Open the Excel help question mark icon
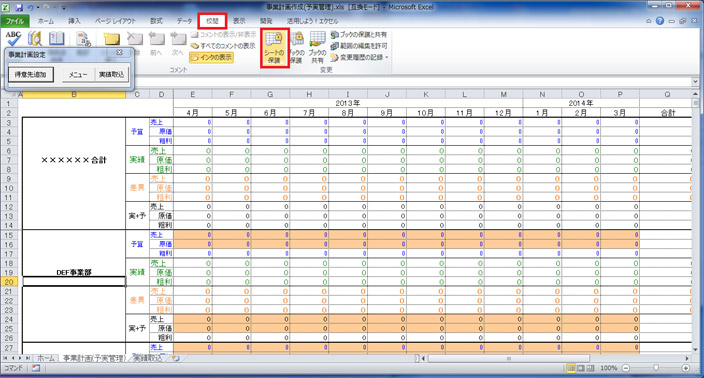This screenshot has height=378, width=704. [660, 21]
